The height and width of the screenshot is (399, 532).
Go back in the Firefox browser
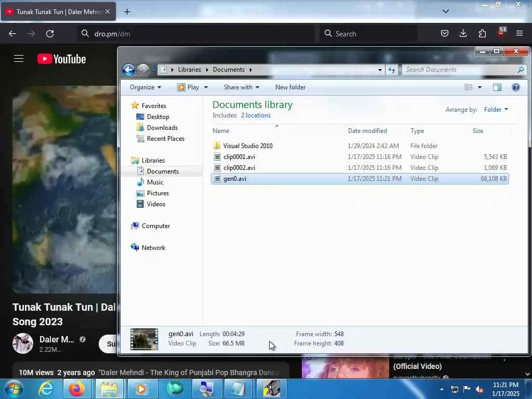point(12,34)
